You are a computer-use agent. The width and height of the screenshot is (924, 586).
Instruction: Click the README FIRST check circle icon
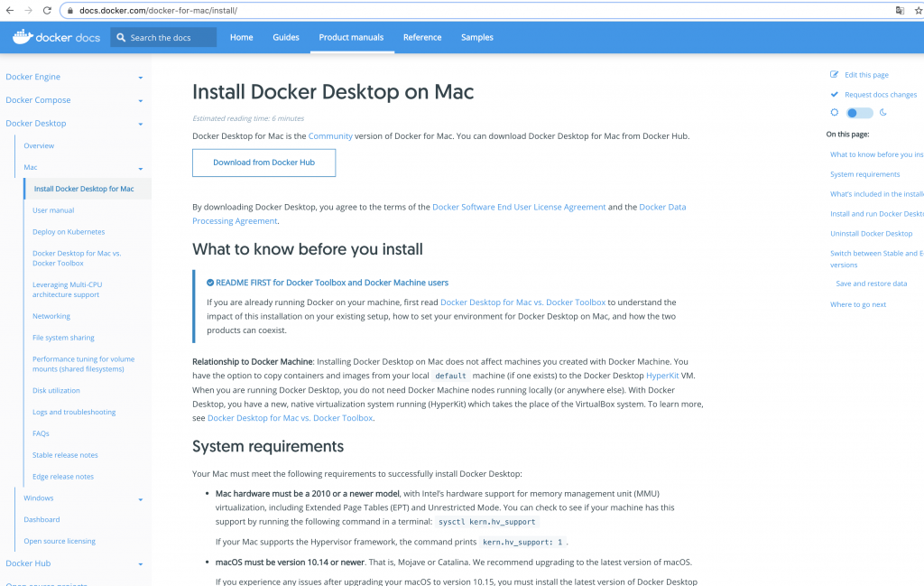209,283
